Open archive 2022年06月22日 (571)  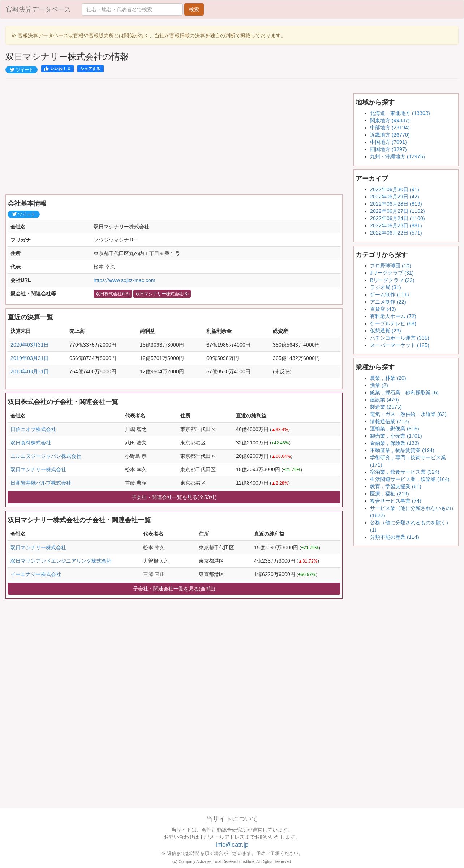click(x=396, y=233)
